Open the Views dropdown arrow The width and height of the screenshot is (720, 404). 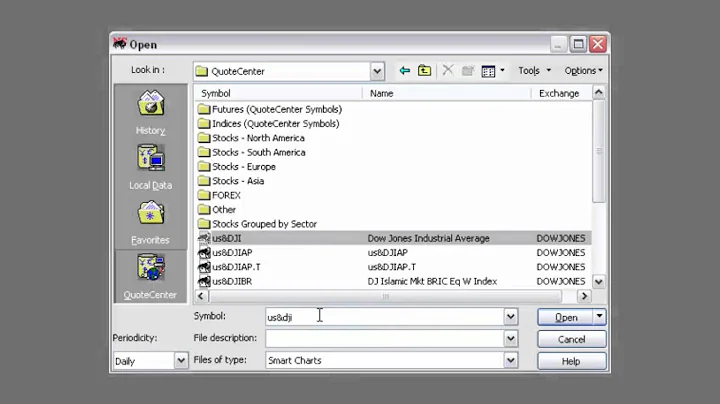click(x=502, y=71)
